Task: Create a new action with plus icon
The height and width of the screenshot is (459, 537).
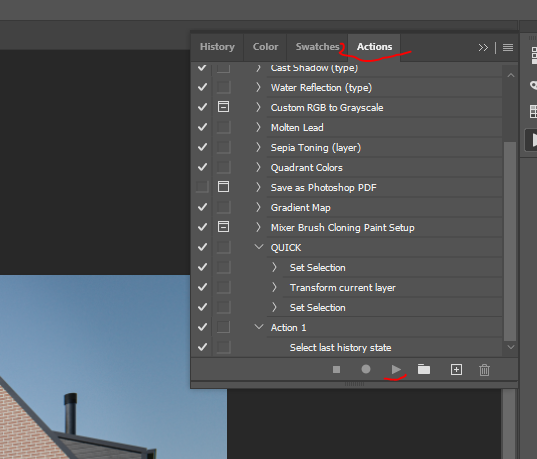Action: pos(456,369)
